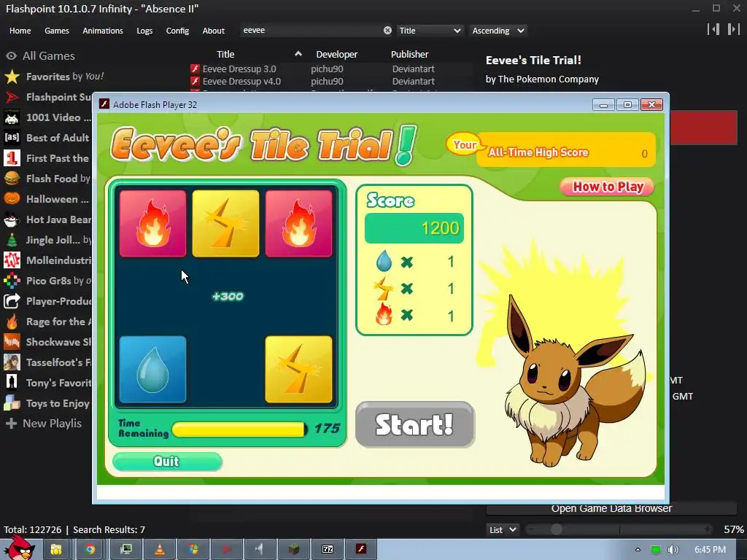
Task: Click the Flash Player taskbar icon
Action: pyautogui.click(x=361, y=550)
